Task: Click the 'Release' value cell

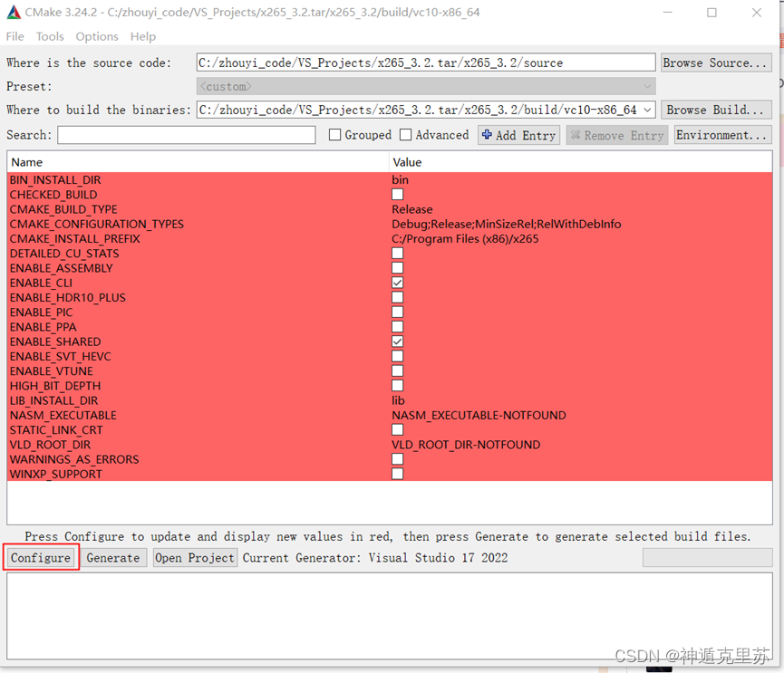Action: click(412, 209)
